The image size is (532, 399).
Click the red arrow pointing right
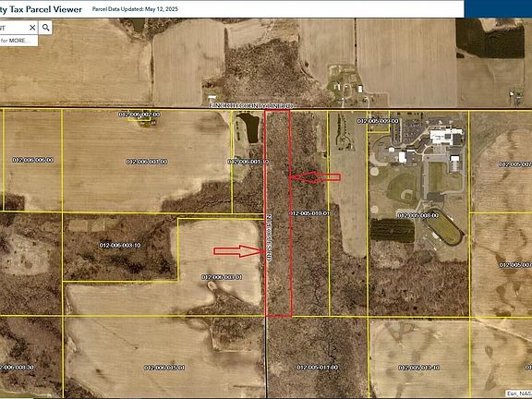point(239,251)
